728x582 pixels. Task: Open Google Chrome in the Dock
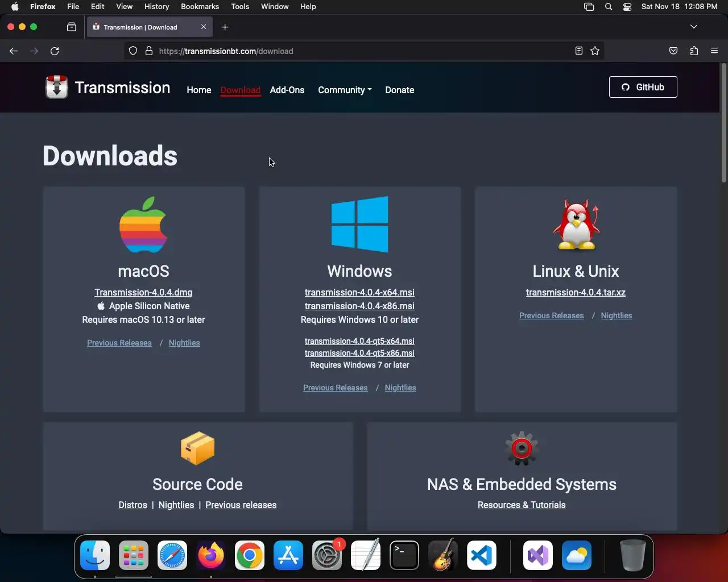[x=250, y=555]
